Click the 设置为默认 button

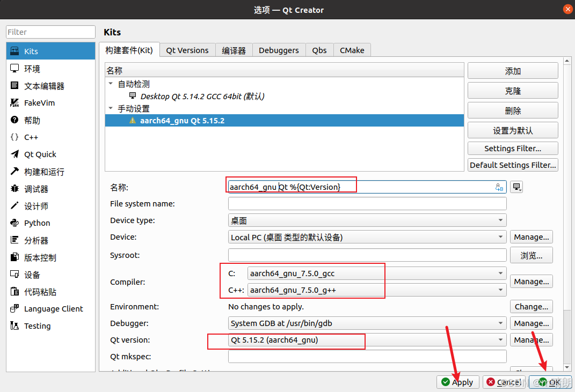[x=513, y=130]
